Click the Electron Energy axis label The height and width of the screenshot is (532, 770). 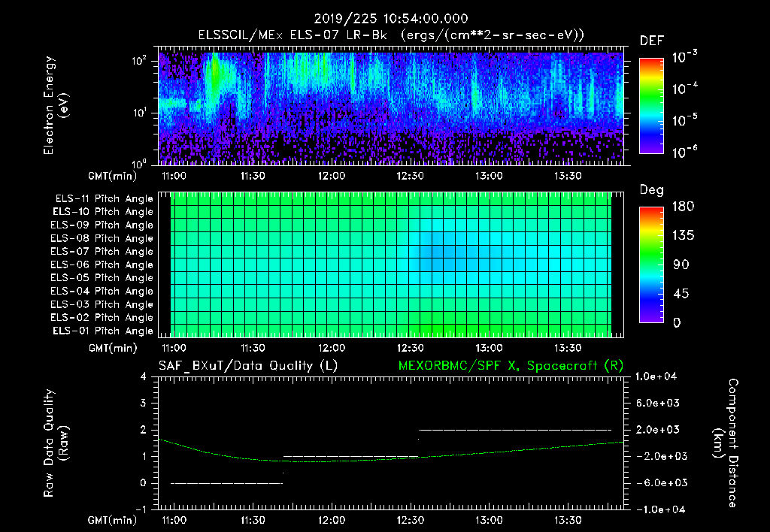point(56,105)
